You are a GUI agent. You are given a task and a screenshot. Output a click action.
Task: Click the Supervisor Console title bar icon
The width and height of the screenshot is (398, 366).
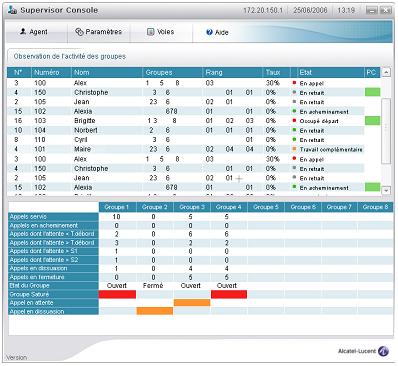[x=12, y=10]
